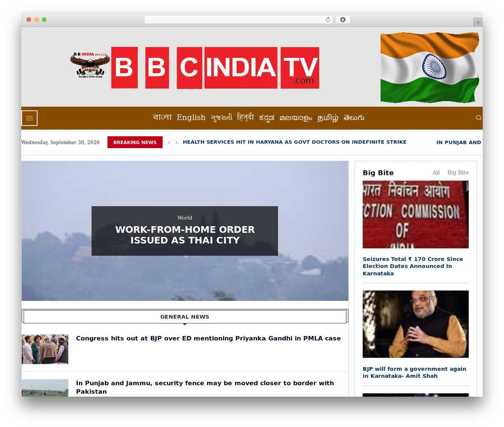Viewport: 504px width, 427px height.
Task: Switch language to Hindi
Action: (x=246, y=117)
